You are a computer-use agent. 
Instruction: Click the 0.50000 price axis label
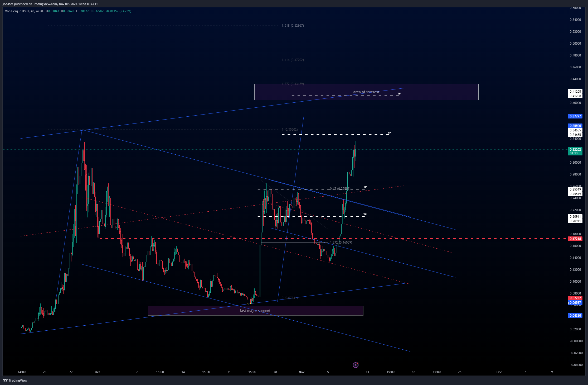tap(575, 44)
